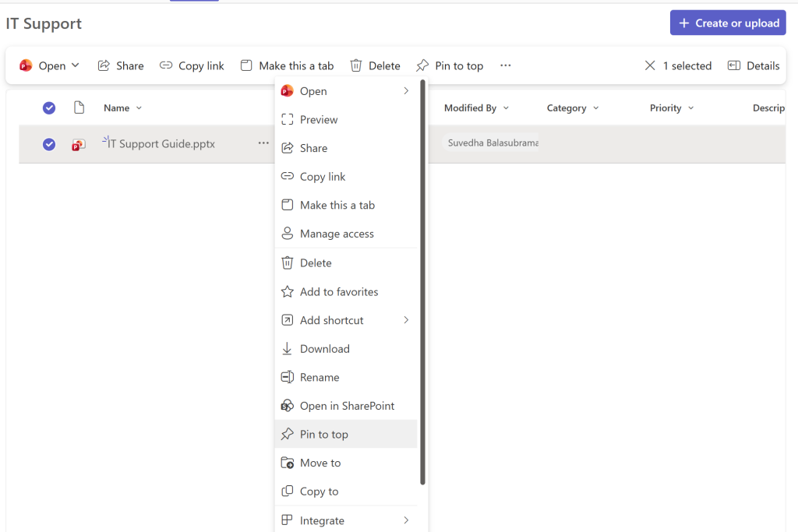Select Pin to top in context menu
Viewport: 798px width, 532px height.
click(346, 434)
